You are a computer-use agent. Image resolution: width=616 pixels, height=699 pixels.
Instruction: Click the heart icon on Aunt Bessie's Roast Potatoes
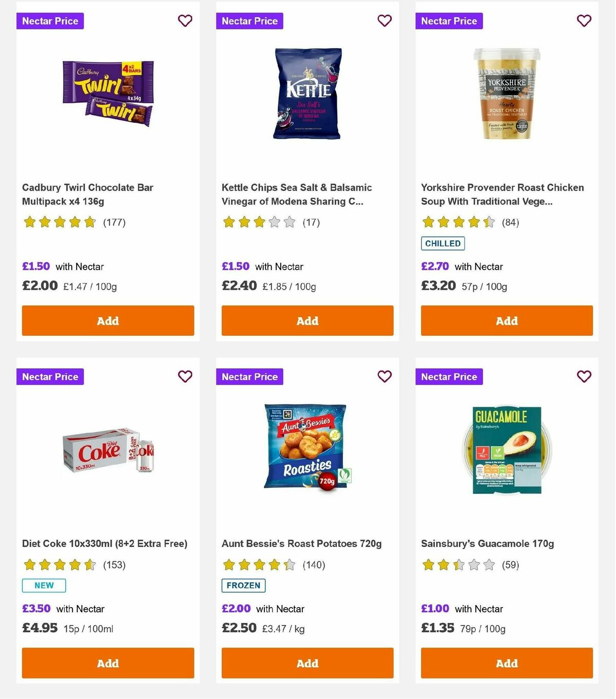point(384,376)
